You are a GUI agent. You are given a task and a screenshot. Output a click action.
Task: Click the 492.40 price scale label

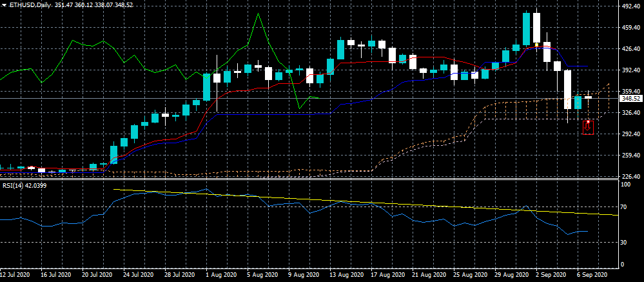[x=629, y=6]
